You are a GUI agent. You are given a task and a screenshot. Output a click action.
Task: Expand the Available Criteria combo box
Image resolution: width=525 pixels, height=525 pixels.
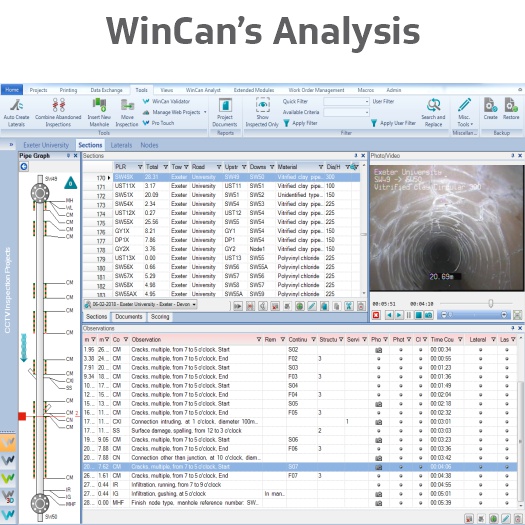(367, 112)
